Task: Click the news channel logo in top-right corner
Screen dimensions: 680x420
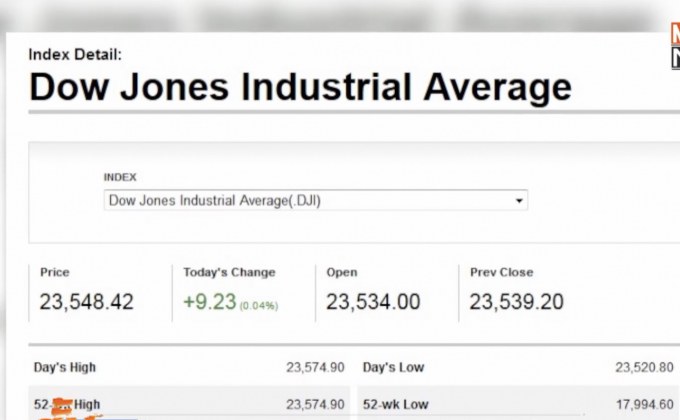Action: pyautogui.click(x=674, y=47)
